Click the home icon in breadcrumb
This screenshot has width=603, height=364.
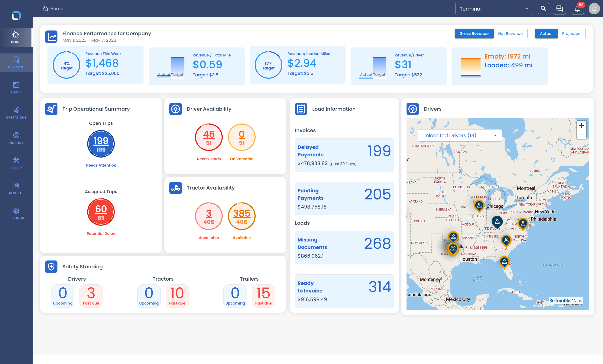point(45,8)
